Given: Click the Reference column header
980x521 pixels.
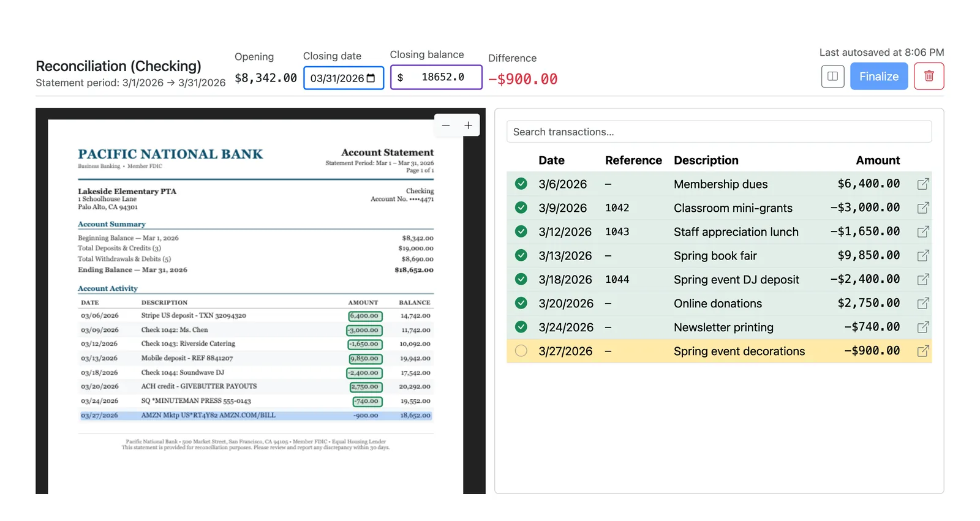Looking at the screenshot, I should coord(633,160).
